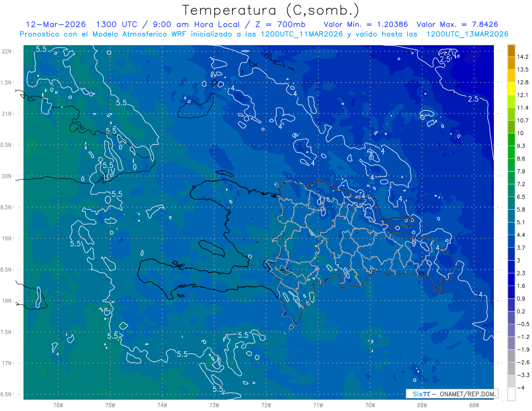Click the "-1.9" colorbar value
Image resolution: width=532 pixels, height=411 pixels.
tap(523, 350)
